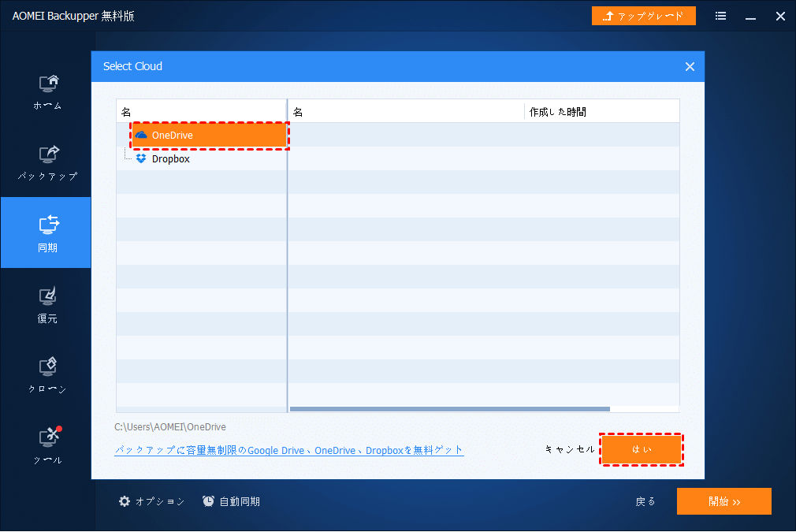
Task: Open the hamburger menu in title bar
Action: tap(720, 17)
